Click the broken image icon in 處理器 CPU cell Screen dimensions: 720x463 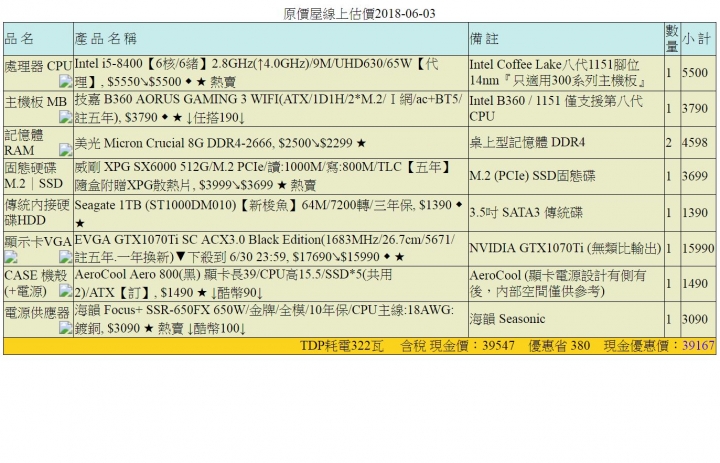(x=65, y=82)
